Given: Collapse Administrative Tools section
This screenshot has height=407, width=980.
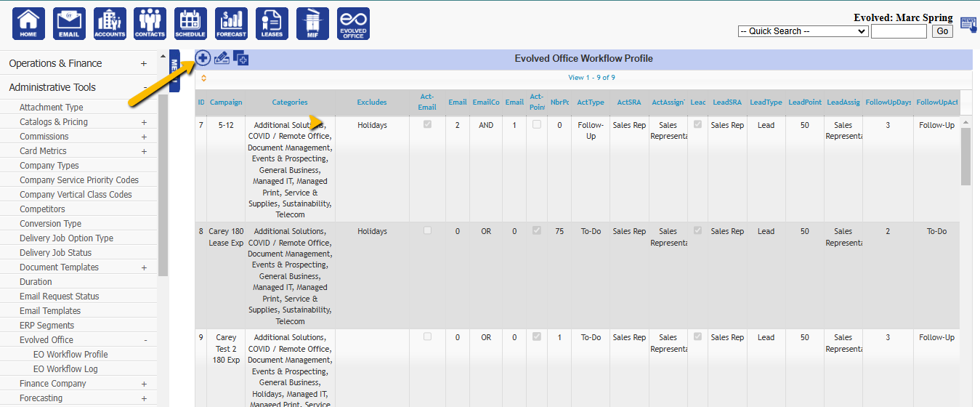Looking at the screenshot, I should click(x=145, y=87).
